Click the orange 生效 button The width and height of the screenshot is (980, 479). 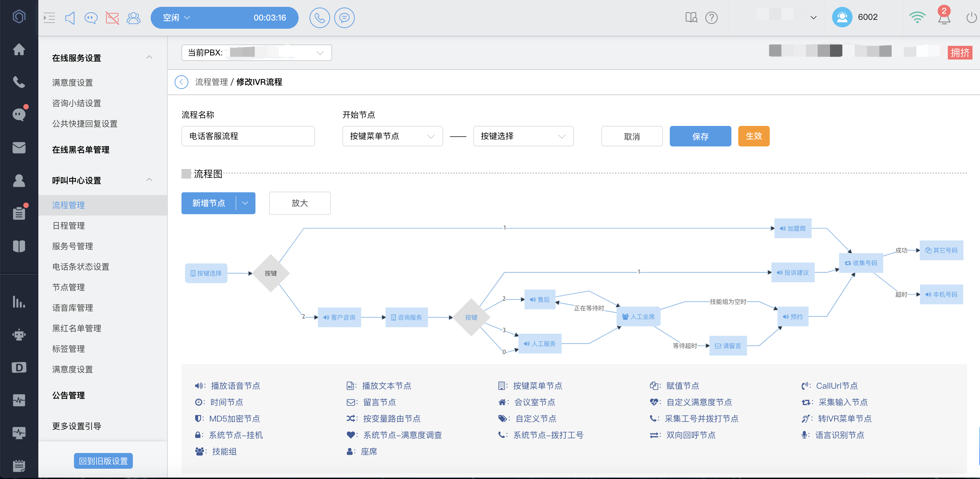[754, 136]
